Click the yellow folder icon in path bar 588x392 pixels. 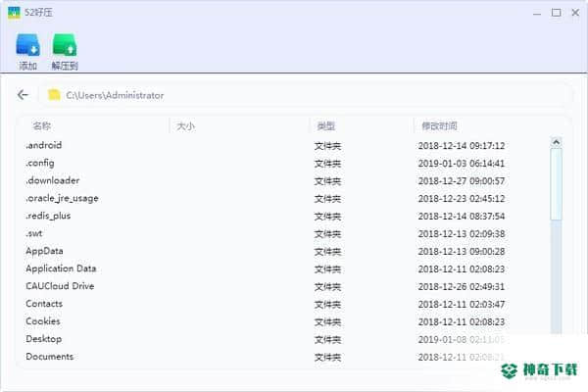pyautogui.click(x=54, y=95)
